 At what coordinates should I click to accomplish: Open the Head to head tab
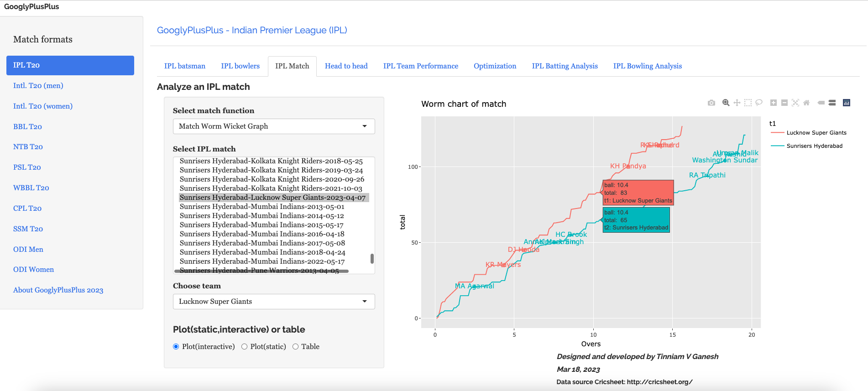[346, 66]
